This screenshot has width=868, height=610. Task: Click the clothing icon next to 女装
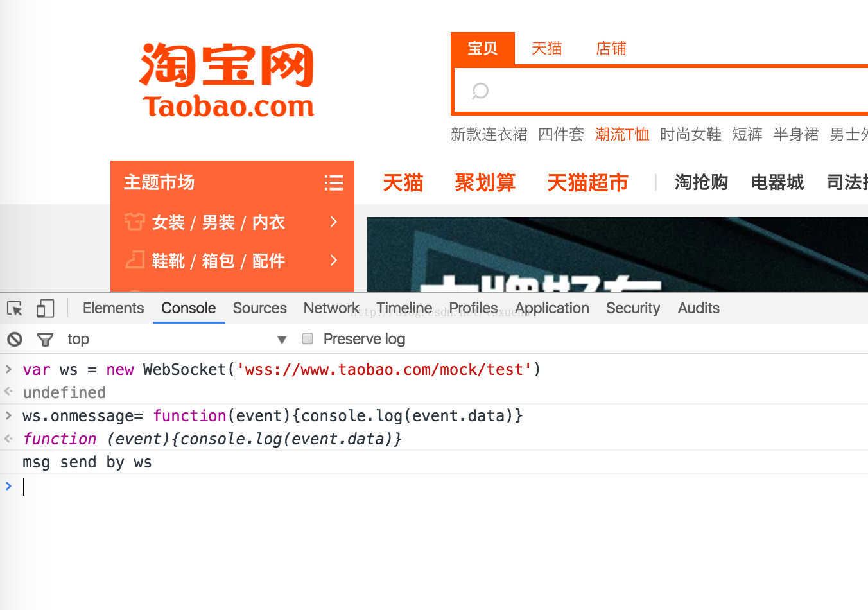point(134,222)
